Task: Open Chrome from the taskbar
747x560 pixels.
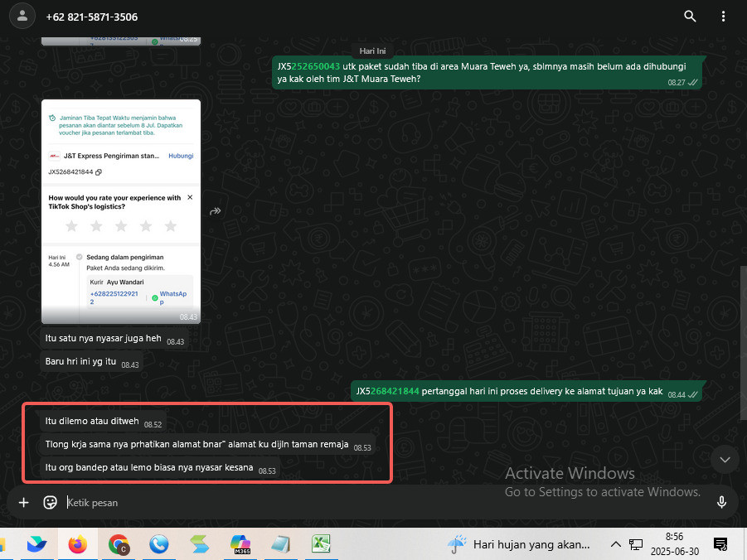Action: coord(119,543)
